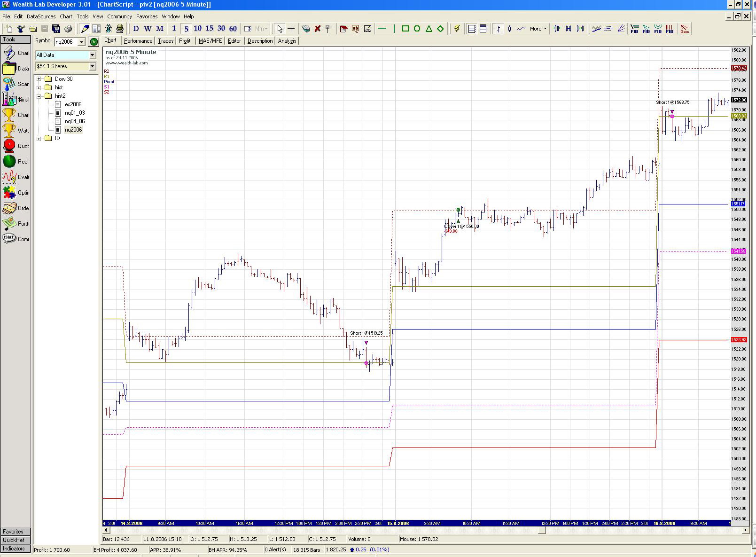Open the Optimizer puzzle tool in sidebar
The image size is (756, 557).
point(16,193)
